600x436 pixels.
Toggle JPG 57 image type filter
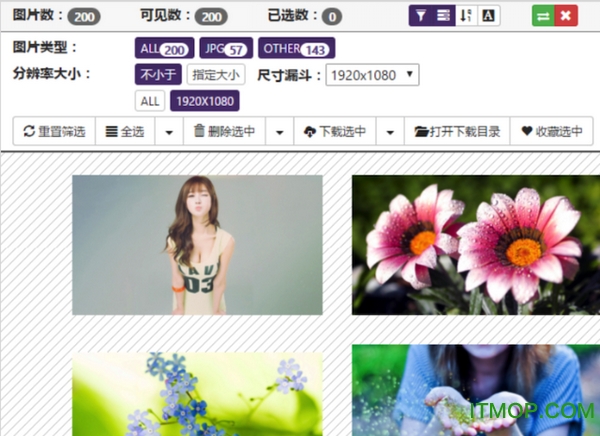[x=226, y=48]
